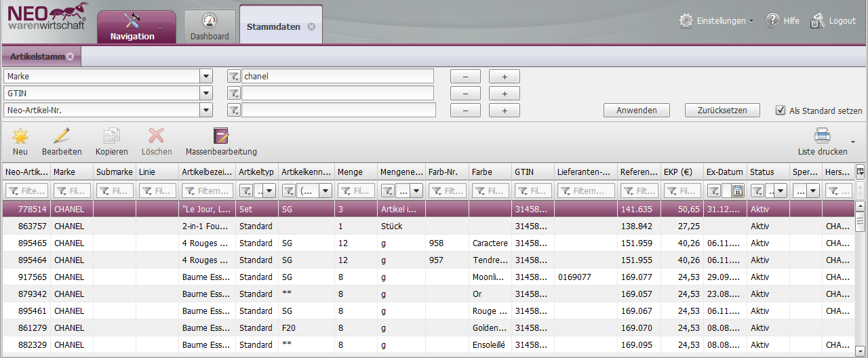Close the Stammdaten tab
Viewport: 868px width, 358px height.
pos(311,26)
